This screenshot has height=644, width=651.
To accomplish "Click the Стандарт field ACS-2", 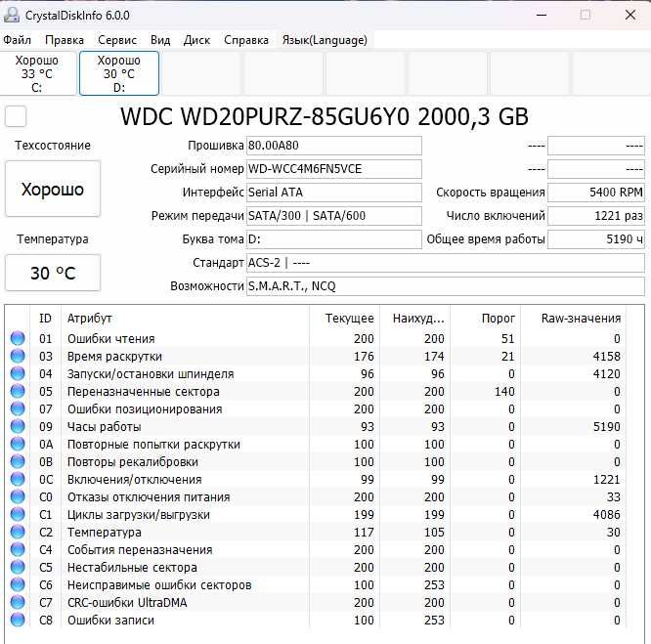I will [x=446, y=263].
